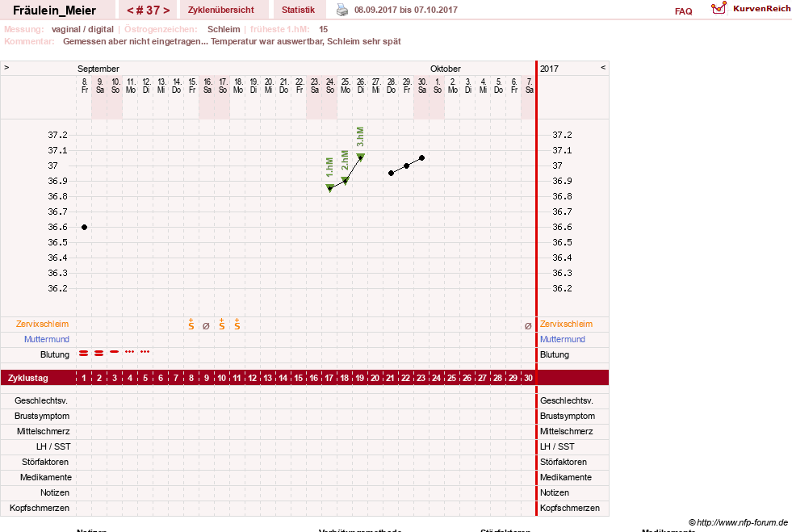
Task: Click the früheste 1.hM value 15
Action: tap(323, 29)
